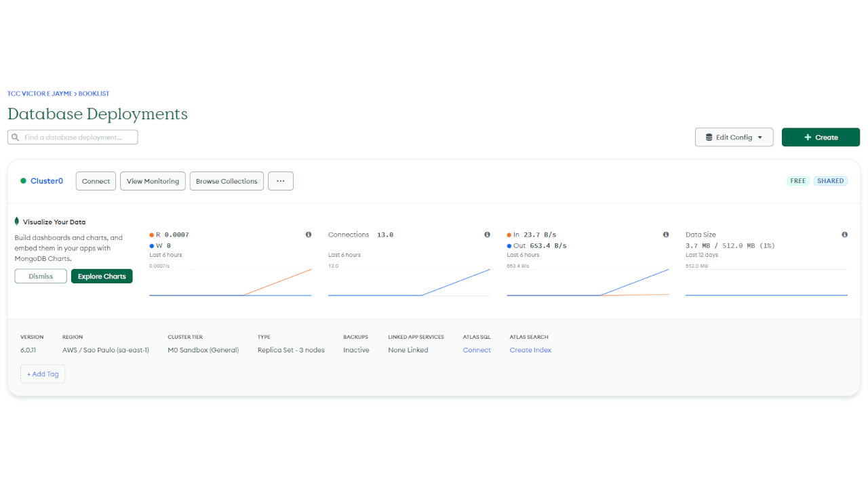868x488 pixels.
Task: Open the three-dots cluster options menu
Action: (x=280, y=181)
